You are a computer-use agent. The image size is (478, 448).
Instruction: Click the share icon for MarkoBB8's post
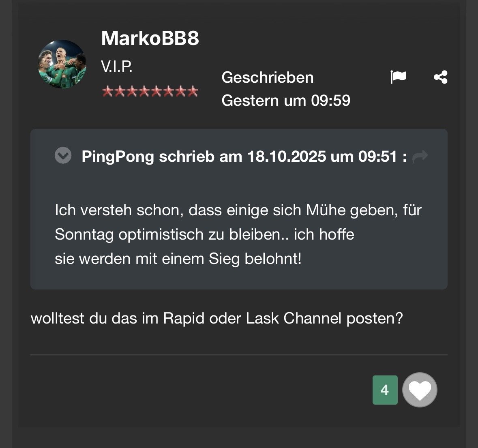440,77
